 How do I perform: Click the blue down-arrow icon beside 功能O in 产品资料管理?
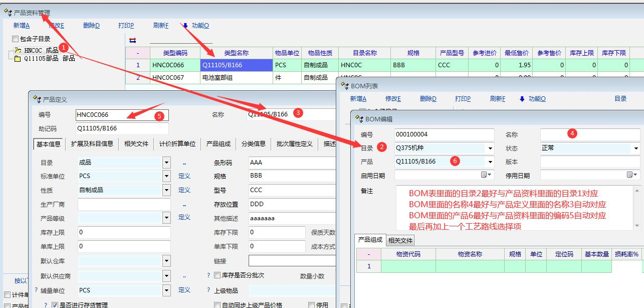pos(185,26)
